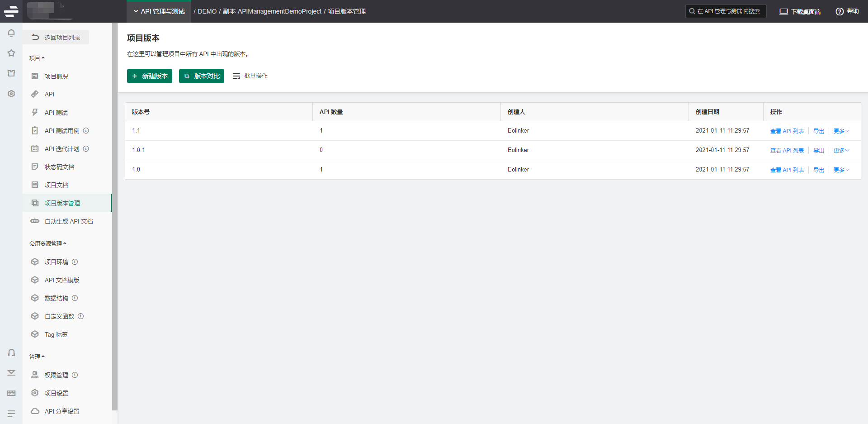Collapse the 公用资源管理 sidebar section
868x424 pixels.
[x=48, y=243]
